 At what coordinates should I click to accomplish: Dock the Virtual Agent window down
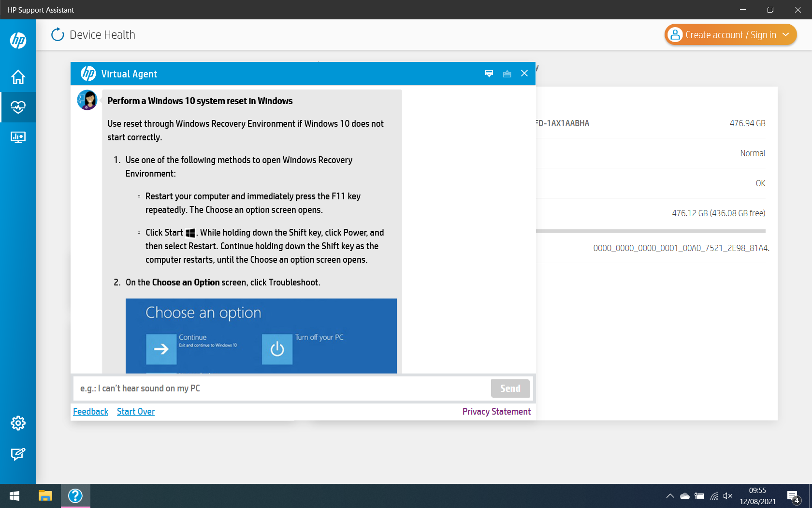click(x=489, y=74)
